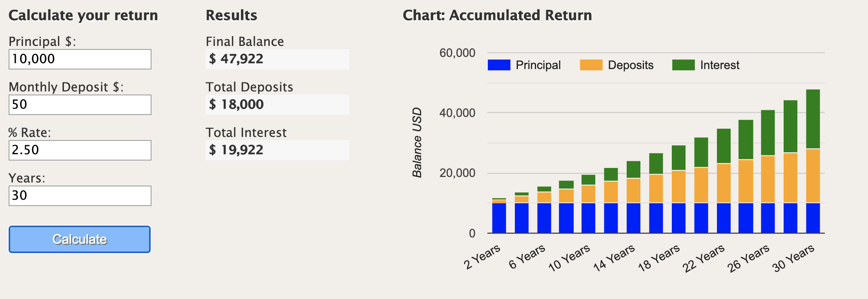Focus the Principal $ input field
Image resolution: width=868 pixels, height=299 pixels.
click(x=80, y=59)
